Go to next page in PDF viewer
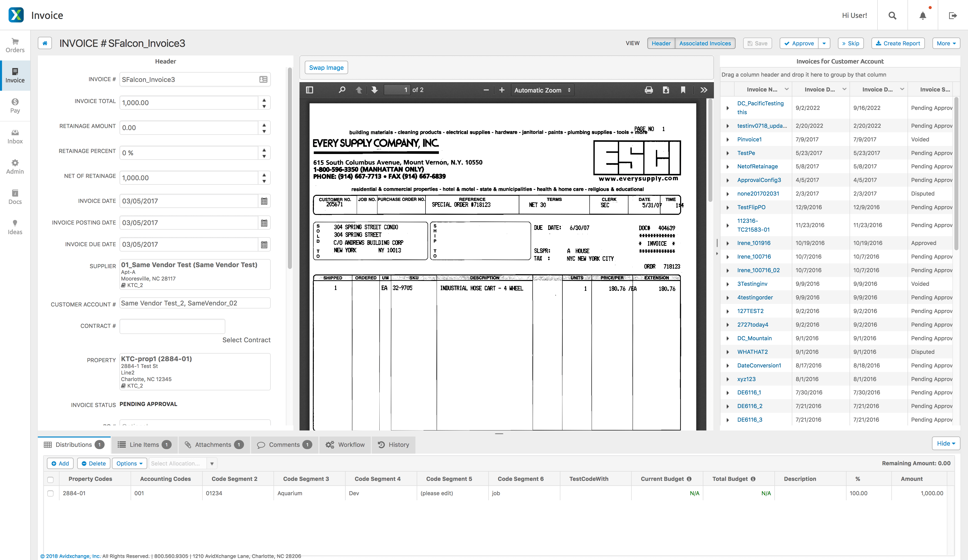The width and height of the screenshot is (968, 560). [x=374, y=90]
